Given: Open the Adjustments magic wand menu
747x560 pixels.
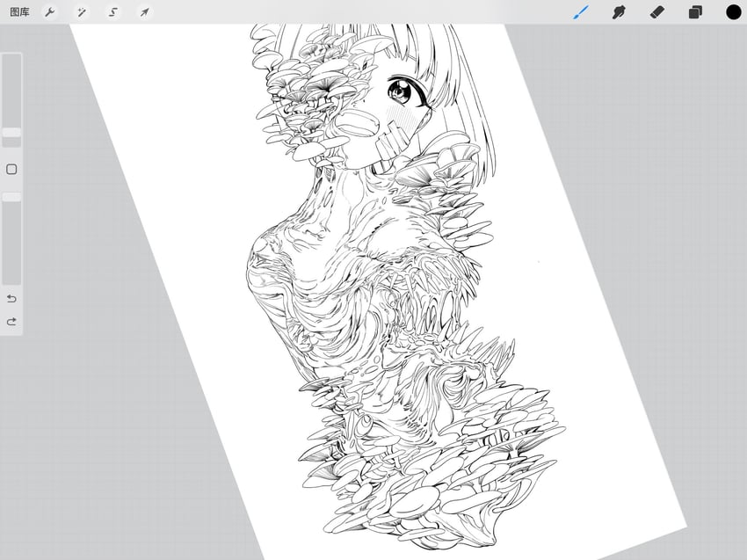Looking at the screenshot, I should coord(82,12).
